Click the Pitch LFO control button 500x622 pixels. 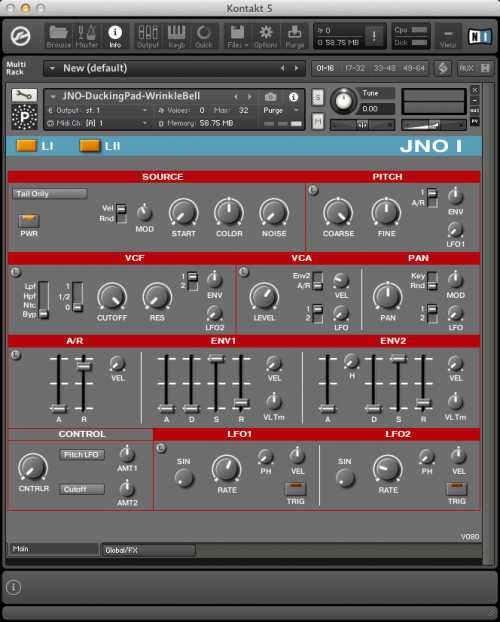click(x=82, y=455)
